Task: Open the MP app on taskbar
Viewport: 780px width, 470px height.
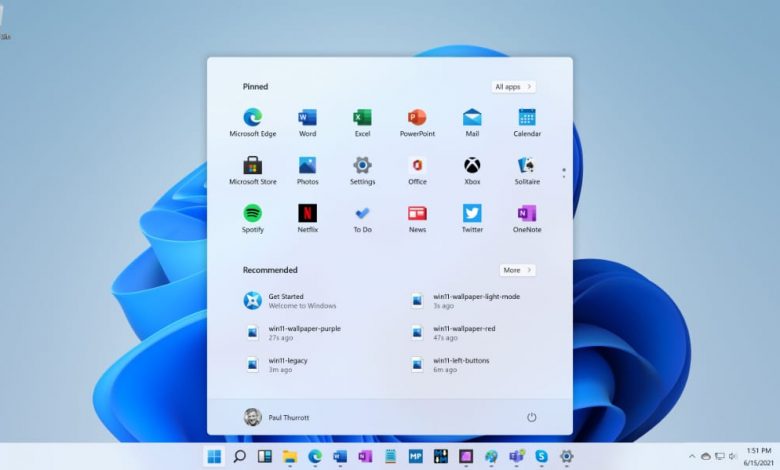Action: click(415, 456)
